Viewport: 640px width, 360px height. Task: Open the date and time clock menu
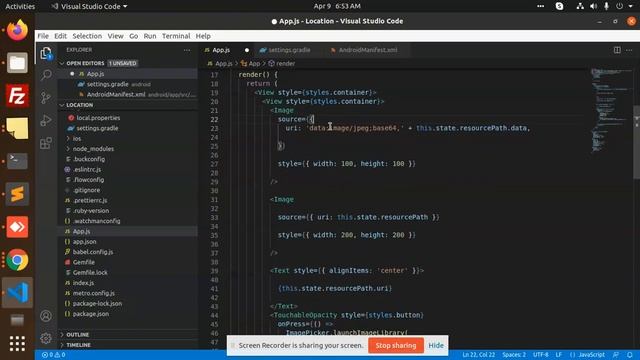(337, 6)
